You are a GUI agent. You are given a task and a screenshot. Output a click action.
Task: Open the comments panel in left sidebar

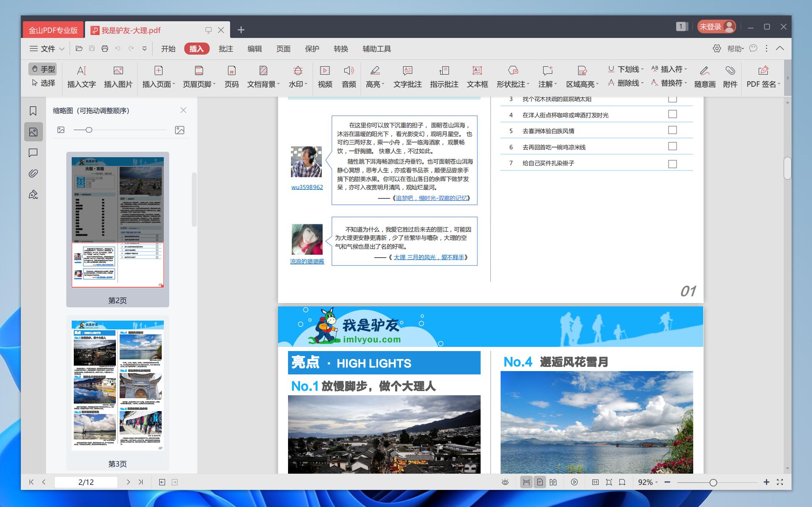point(33,153)
